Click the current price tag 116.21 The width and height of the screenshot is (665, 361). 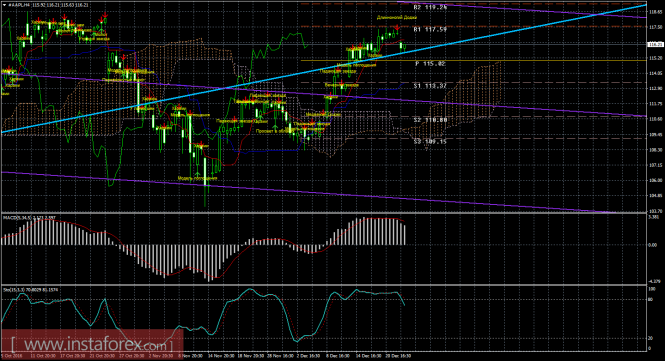[655, 44]
